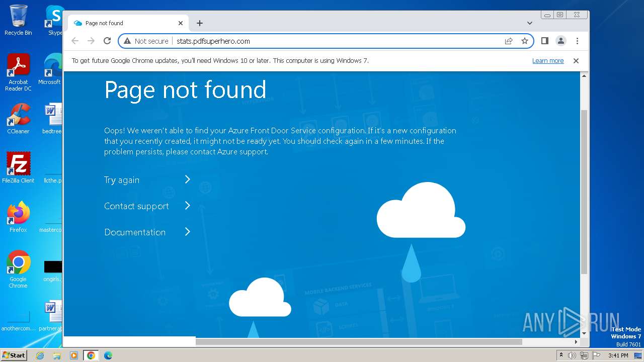The height and width of the screenshot is (362, 644).
Task: Click the taskbar clock 3:41 PM
Action: pos(618,355)
